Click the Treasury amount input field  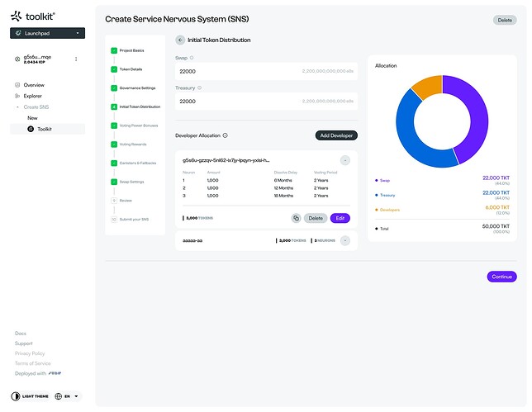tap(266, 101)
